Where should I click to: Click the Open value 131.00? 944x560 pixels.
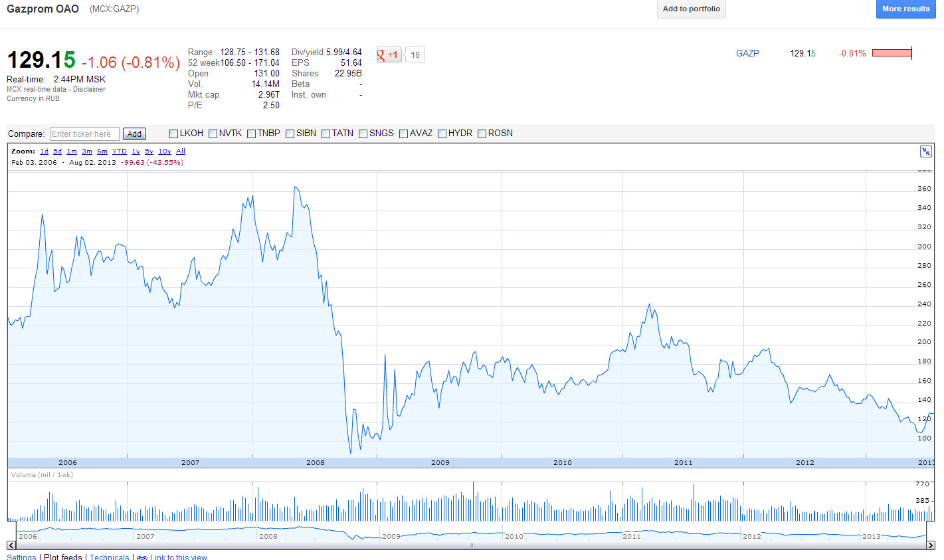[267, 74]
